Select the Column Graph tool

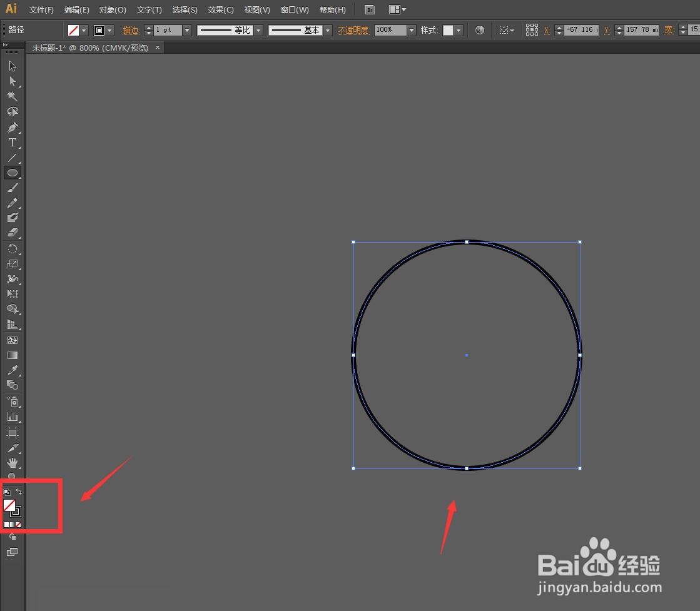[x=13, y=417]
